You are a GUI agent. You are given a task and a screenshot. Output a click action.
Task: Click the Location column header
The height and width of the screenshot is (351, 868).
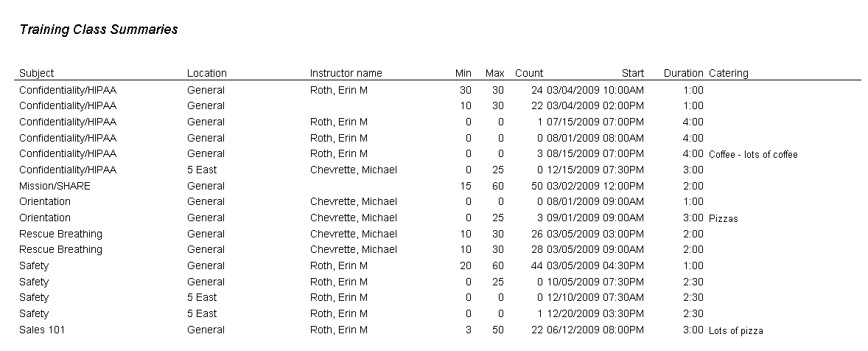point(206,73)
